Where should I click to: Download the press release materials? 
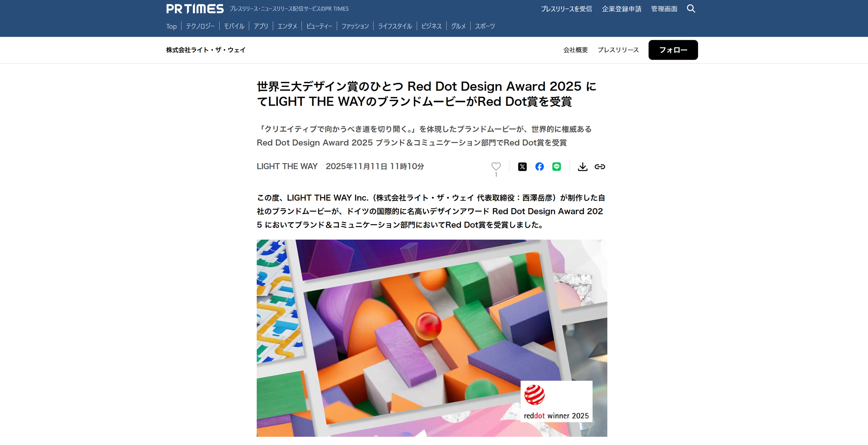[x=582, y=167]
